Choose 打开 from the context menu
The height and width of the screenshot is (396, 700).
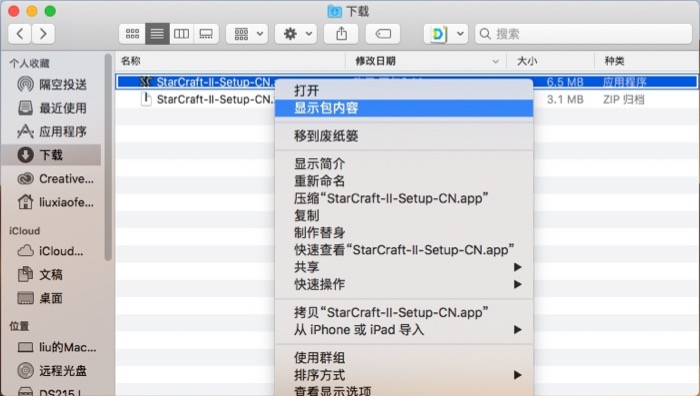(404, 91)
